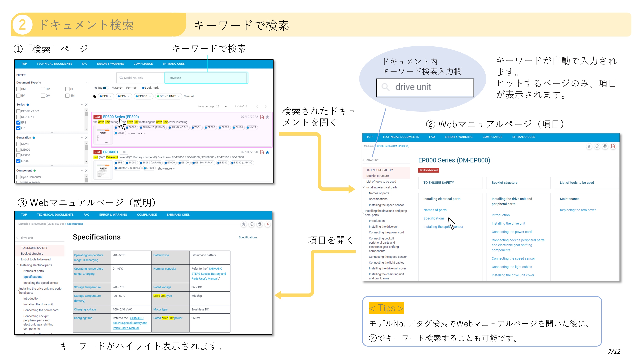Image resolution: width=644 pixels, height=362 pixels.
Task: Click the info icon in the EP800 manual page toolbar
Action: [597, 146]
